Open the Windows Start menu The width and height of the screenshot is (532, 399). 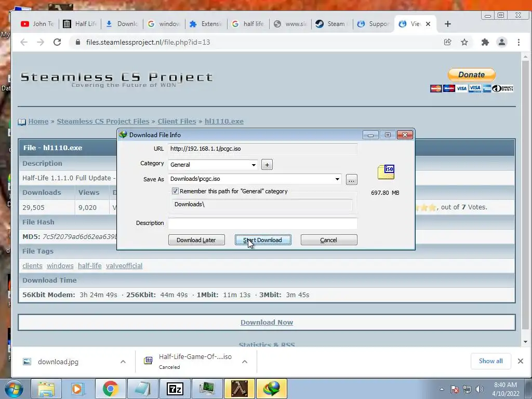(14, 389)
